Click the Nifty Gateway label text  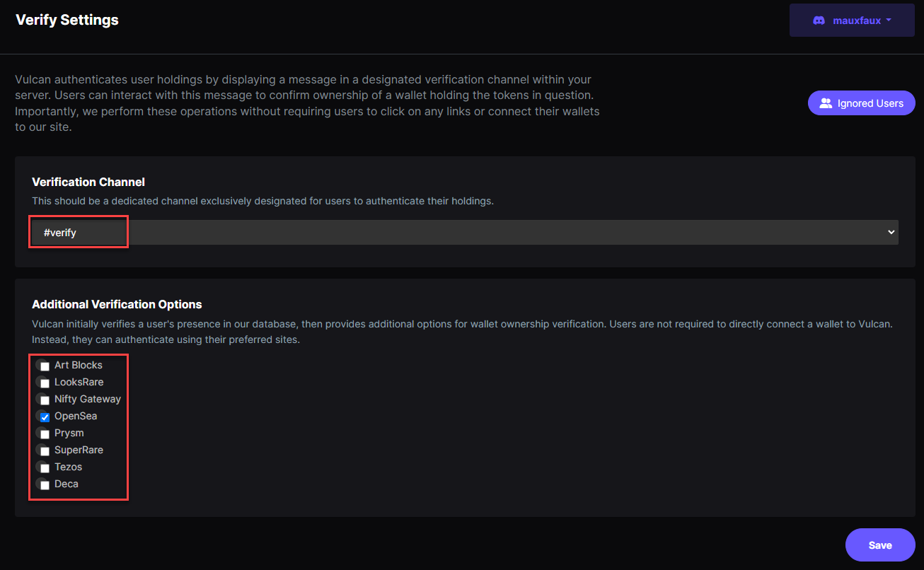[x=88, y=399]
